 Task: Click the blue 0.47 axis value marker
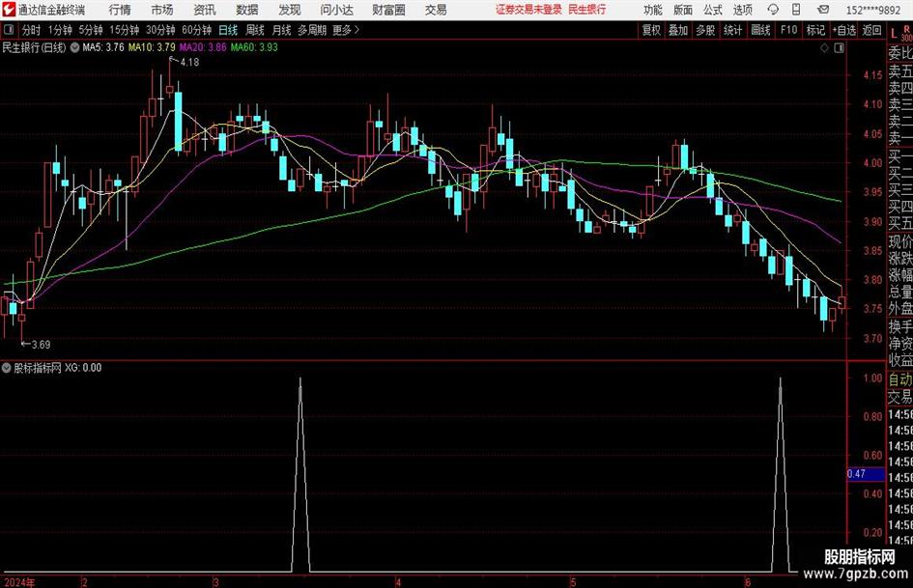pyautogui.click(x=866, y=474)
